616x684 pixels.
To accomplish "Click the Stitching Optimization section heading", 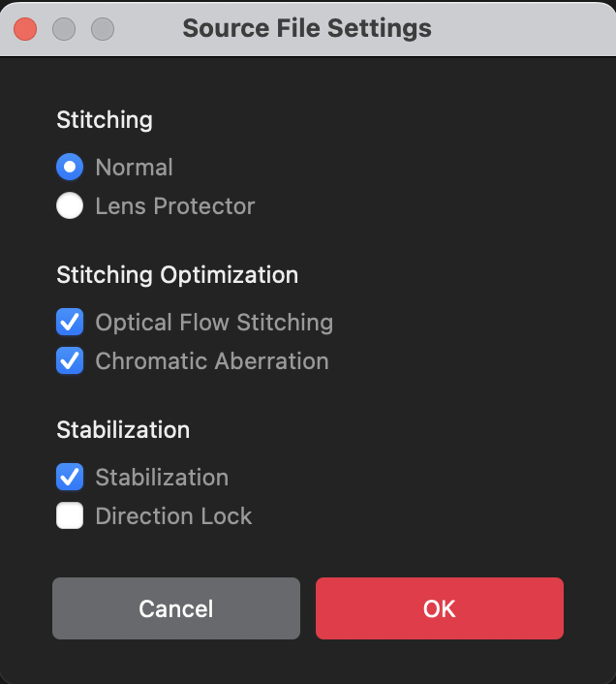I will coord(177,275).
